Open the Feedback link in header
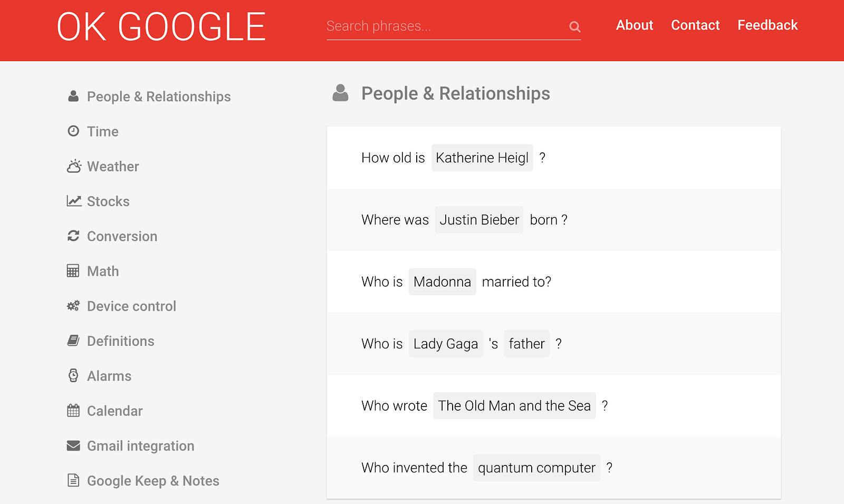This screenshot has width=844, height=504. pyautogui.click(x=768, y=25)
